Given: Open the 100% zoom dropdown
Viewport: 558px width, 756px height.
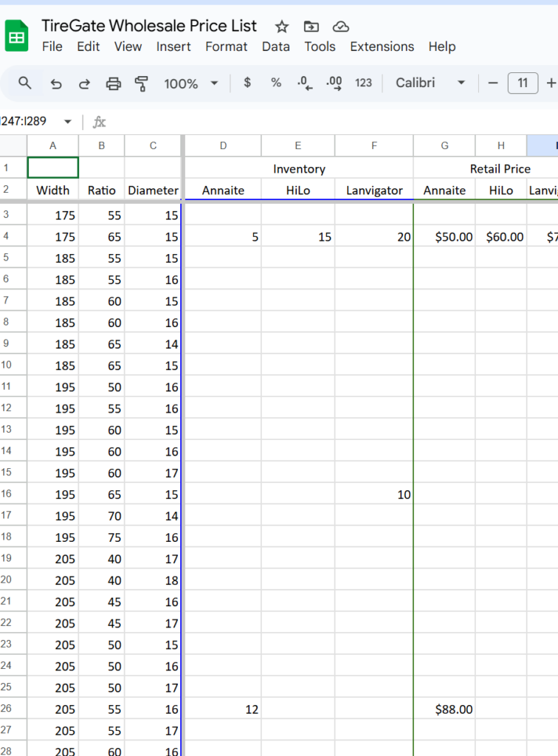Looking at the screenshot, I should pos(191,83).
